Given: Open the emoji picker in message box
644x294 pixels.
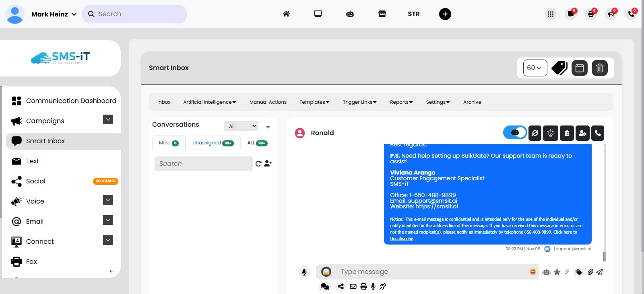Looking at the screenshot, I should (x=533, y=271).
